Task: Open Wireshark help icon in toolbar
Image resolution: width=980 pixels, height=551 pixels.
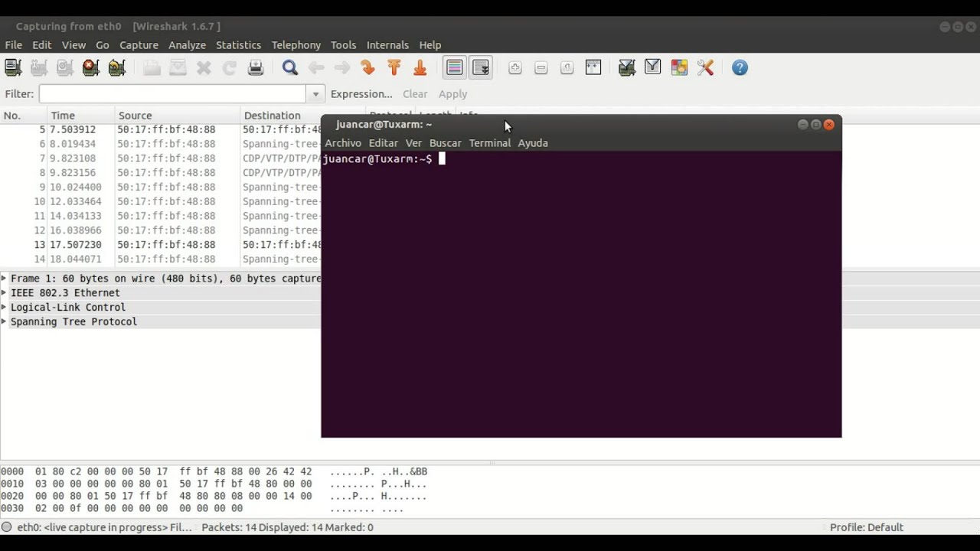Action: click(x=740, y=68)
